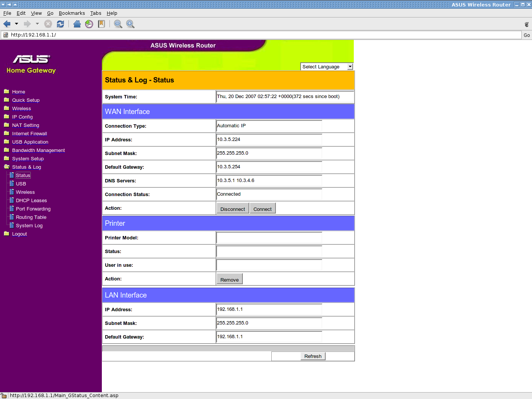Click the DHCP Leases document icon

pyautogui.click(x=12, y=200)
